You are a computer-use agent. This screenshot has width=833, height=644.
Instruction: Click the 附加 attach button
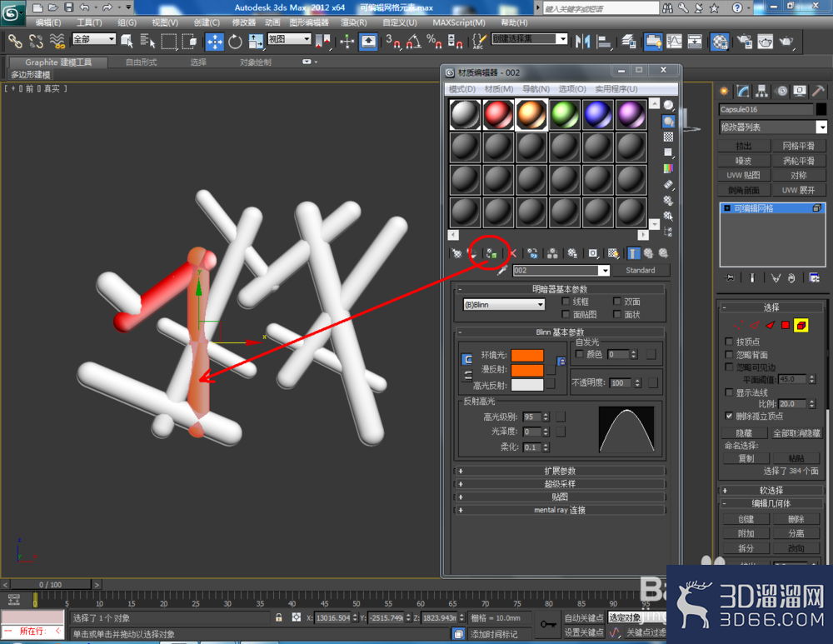(746, 533)
